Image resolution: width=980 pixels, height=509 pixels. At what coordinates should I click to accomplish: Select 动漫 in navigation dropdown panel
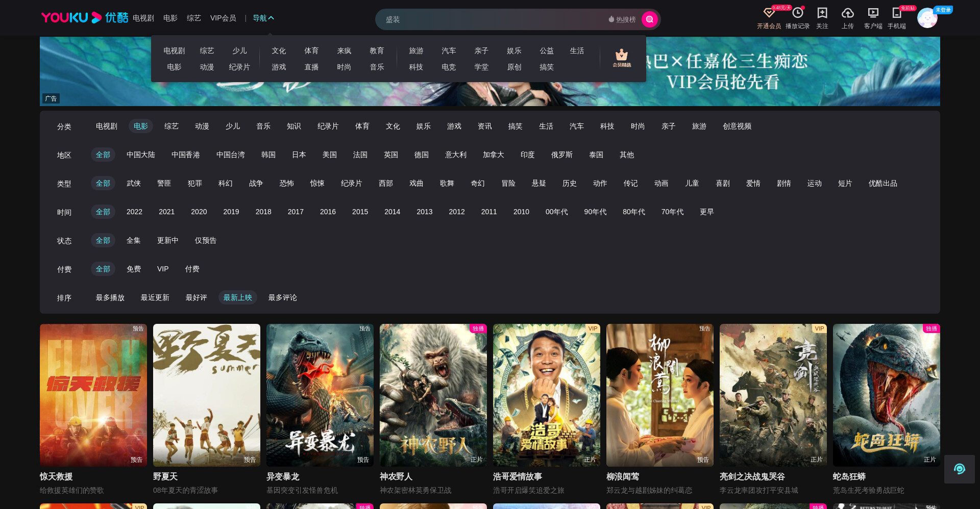pyautogui.click(x=207, y=67)
